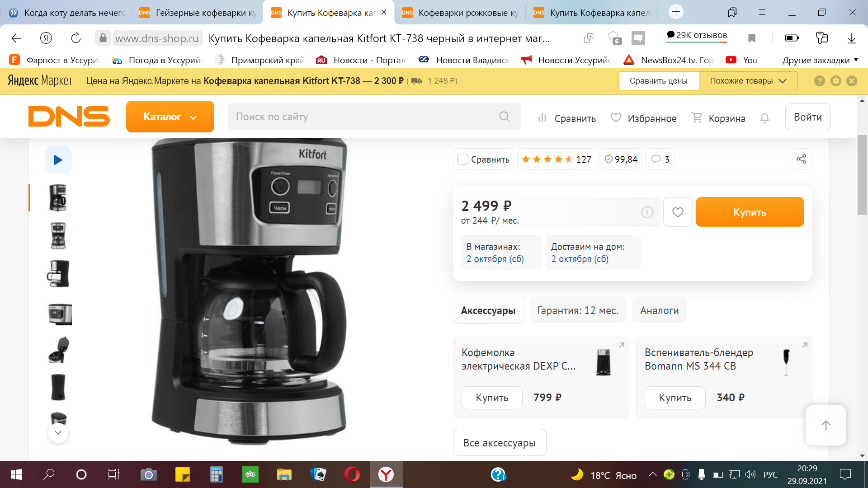The height and width of the screenshot is (488, 868).
Task: Open the NewsBox24.tv bookmark
Action: [669, 60]
